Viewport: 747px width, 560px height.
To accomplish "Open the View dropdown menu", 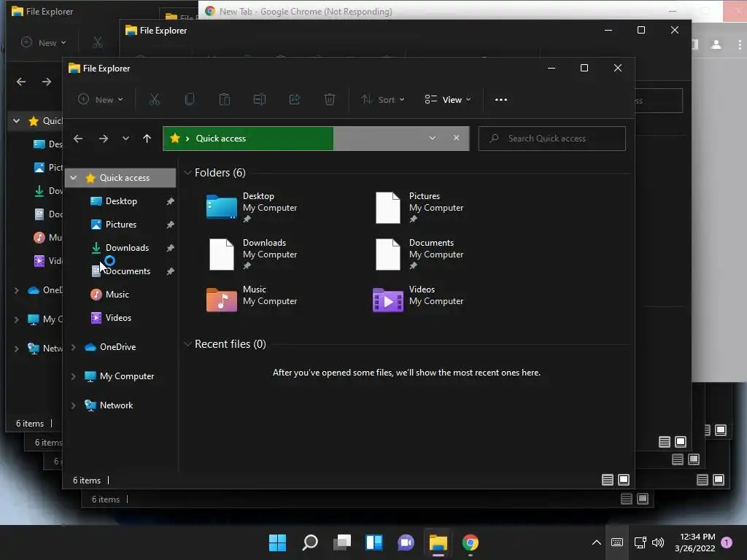I will click(448, 99).
